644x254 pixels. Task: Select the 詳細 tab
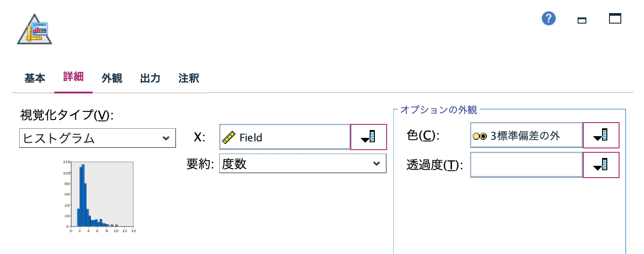(73, 78)
